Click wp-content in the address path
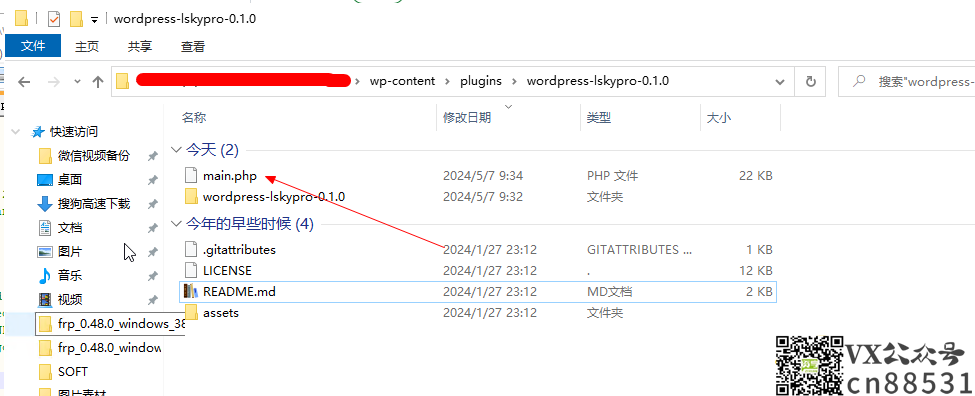This screenshot has height=396, width=975. coord(402,81)
